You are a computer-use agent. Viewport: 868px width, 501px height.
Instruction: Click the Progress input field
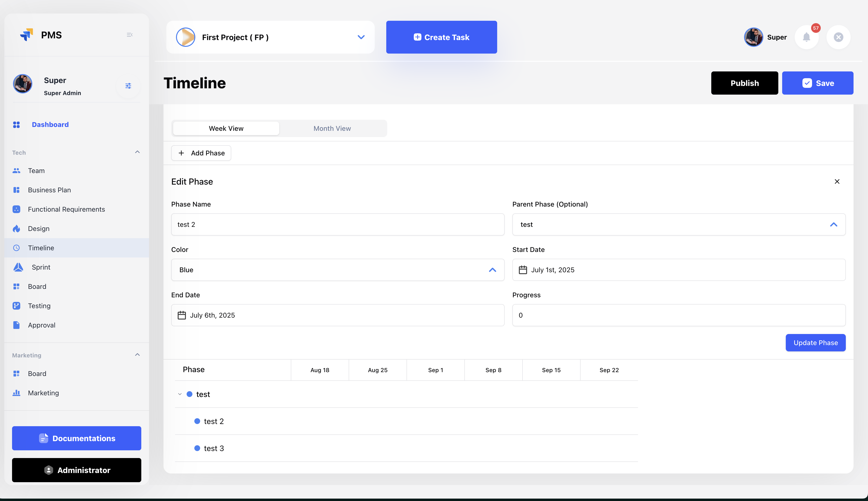click(678, 315)
